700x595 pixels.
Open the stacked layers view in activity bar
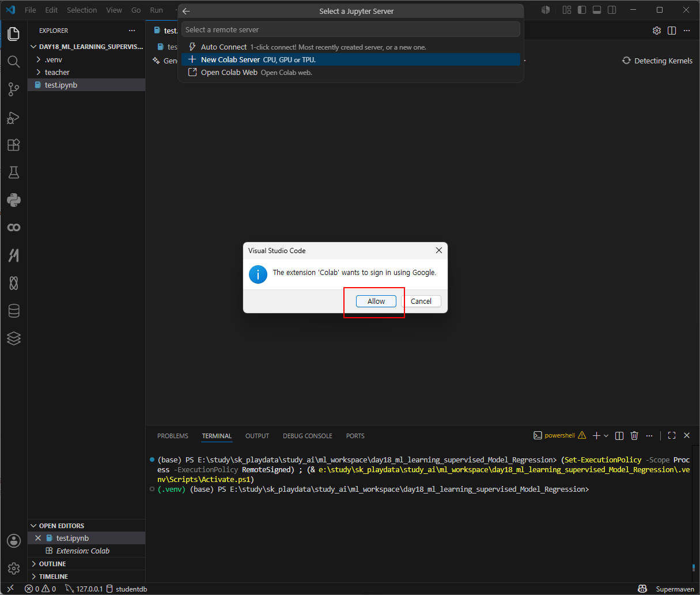(14, 338)
